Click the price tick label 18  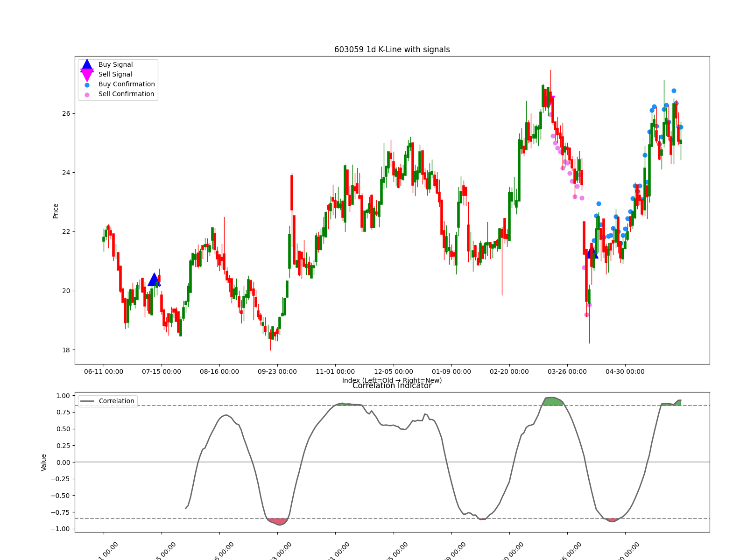pos(66,350)
